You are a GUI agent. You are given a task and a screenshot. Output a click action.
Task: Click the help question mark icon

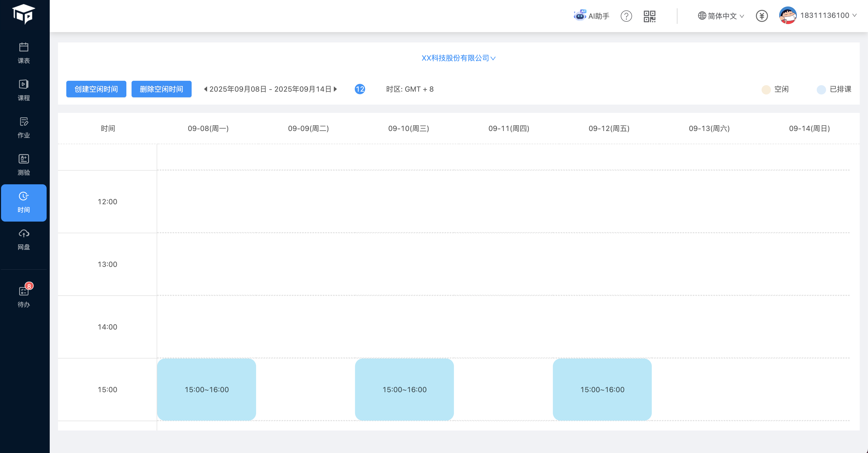tap(626, 16)
